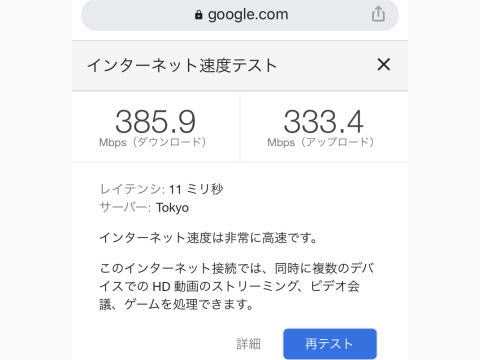Image resolution: width=480 pixels, height=360 pixels.
Task: Select the 333.4 upload speed value
Action: (x=323, y=122)
